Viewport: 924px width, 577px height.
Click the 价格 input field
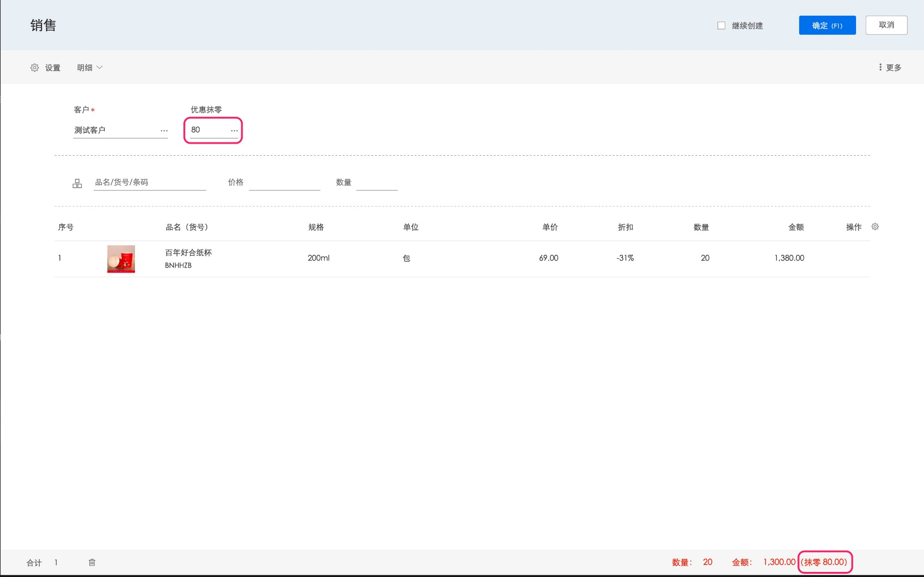point(284,183)
